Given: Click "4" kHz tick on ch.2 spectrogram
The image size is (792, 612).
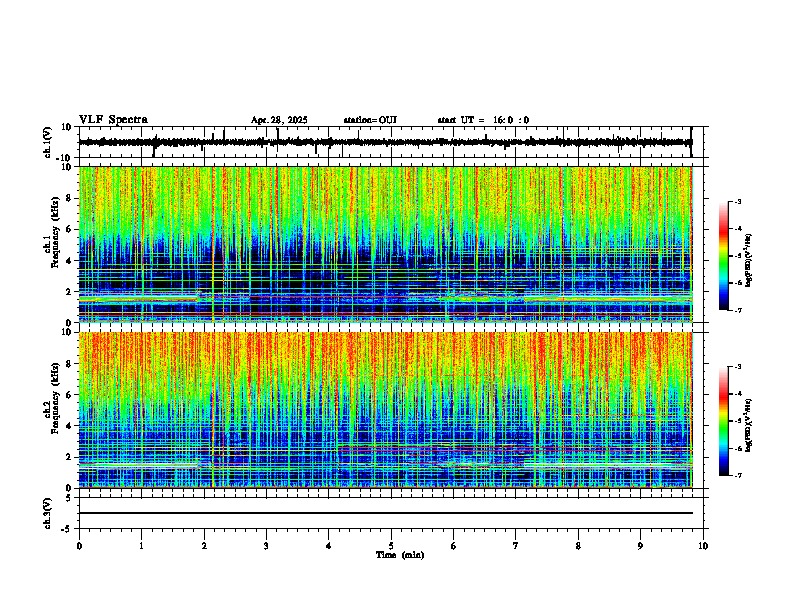Looking at the screenshot, I should (x=70, y=426).
